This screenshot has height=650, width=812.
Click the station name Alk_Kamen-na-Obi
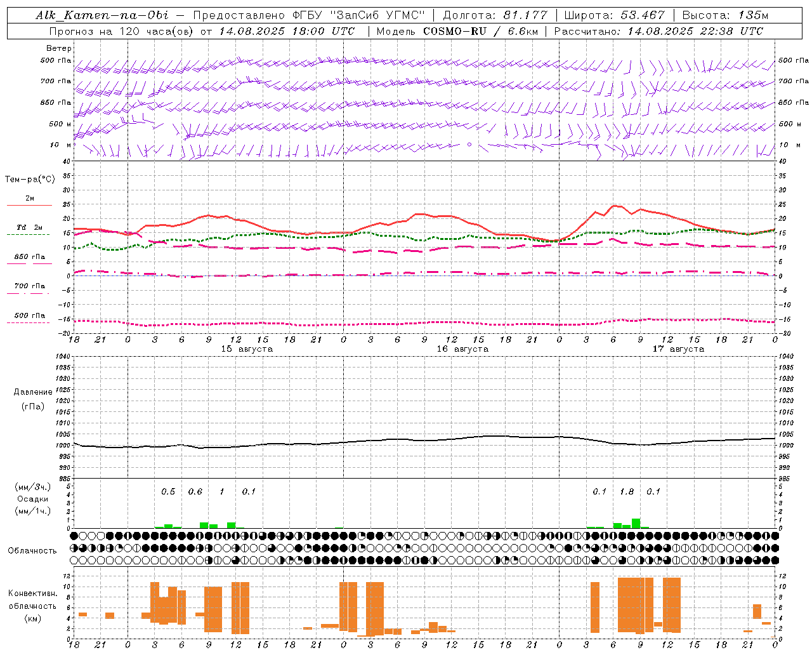point(102,15)
